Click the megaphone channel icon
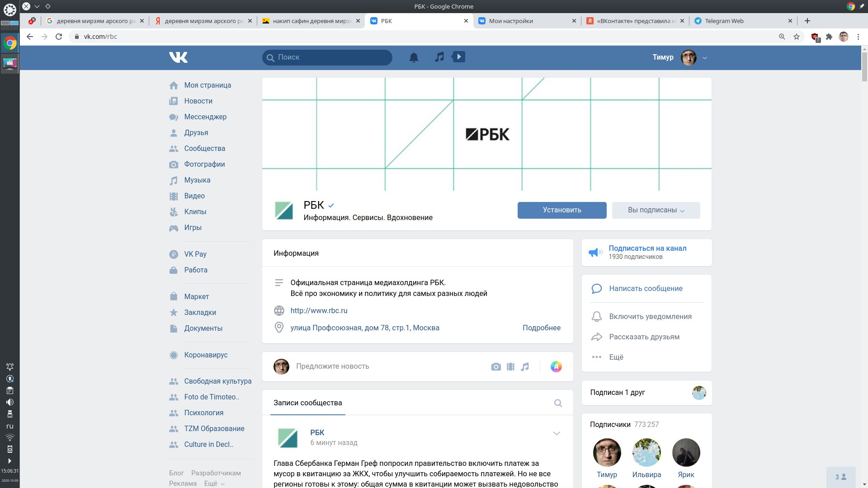Viewport: 868px width, 488px height. click(595, 252)
